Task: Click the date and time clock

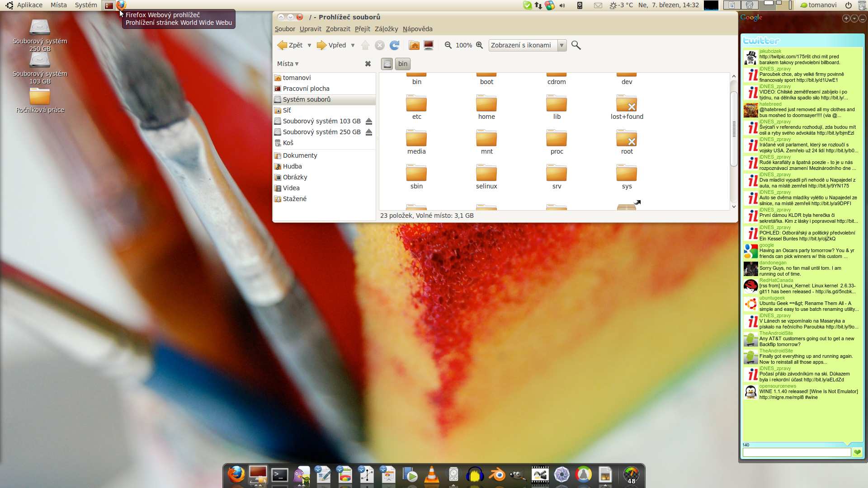Action: coord(668,5)
